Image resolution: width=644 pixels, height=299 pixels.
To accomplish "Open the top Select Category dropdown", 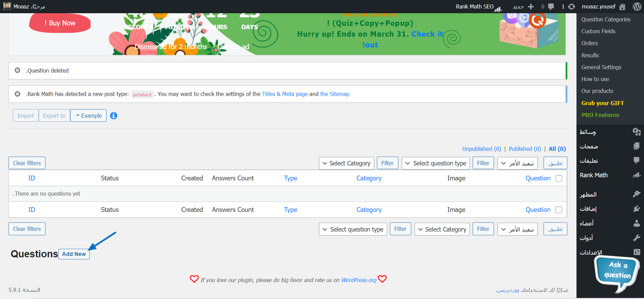I will click(x=346, y=163).
